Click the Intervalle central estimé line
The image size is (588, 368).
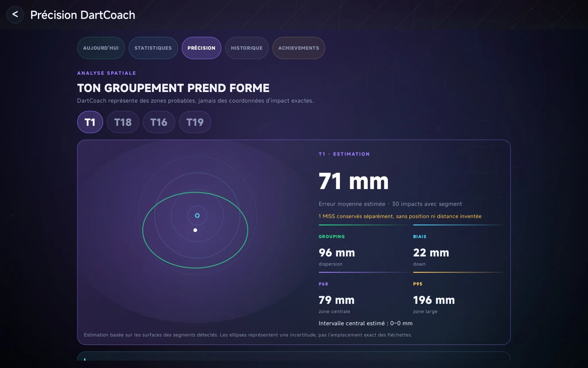[x=365, y=323]
